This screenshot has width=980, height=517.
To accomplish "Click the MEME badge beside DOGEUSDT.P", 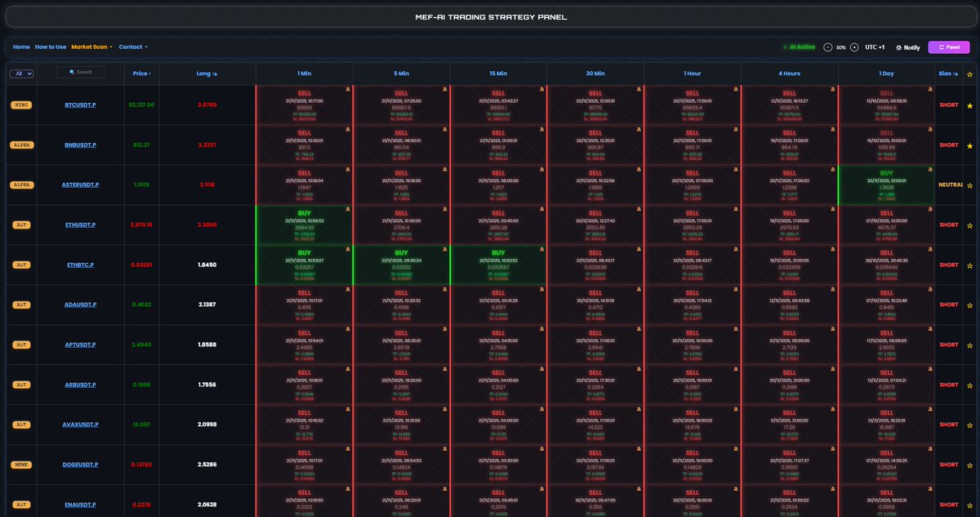I will [x=22, y=464].
